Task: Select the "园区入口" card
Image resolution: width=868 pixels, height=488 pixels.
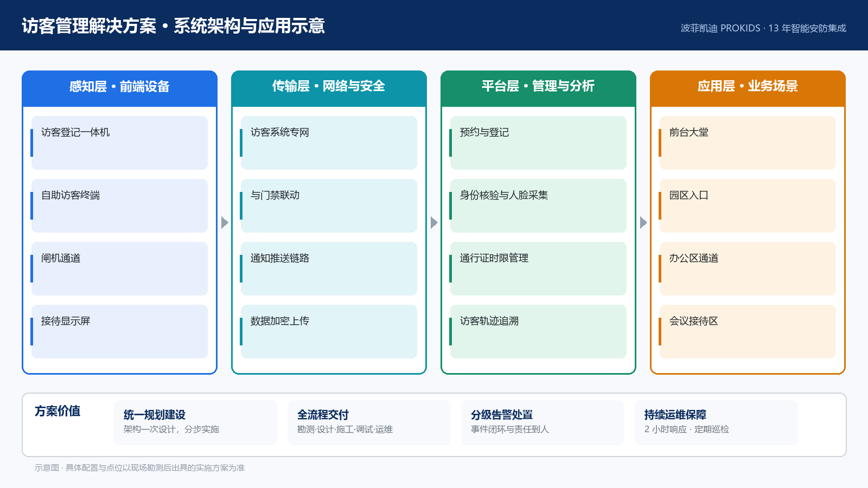Action: click(748, 206)
